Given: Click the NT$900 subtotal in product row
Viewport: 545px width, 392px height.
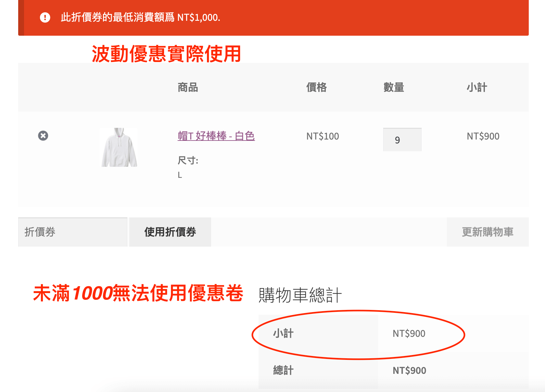Looking at the screenshot, I should coord(483,136).
